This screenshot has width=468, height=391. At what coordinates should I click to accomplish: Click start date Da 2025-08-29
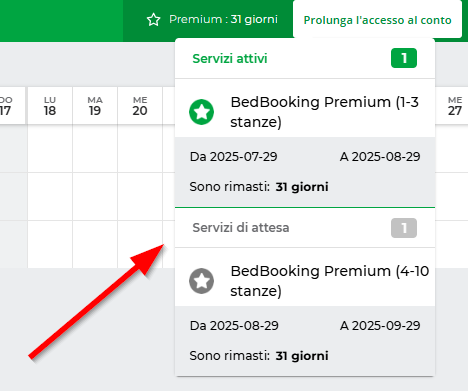point(234,326)
